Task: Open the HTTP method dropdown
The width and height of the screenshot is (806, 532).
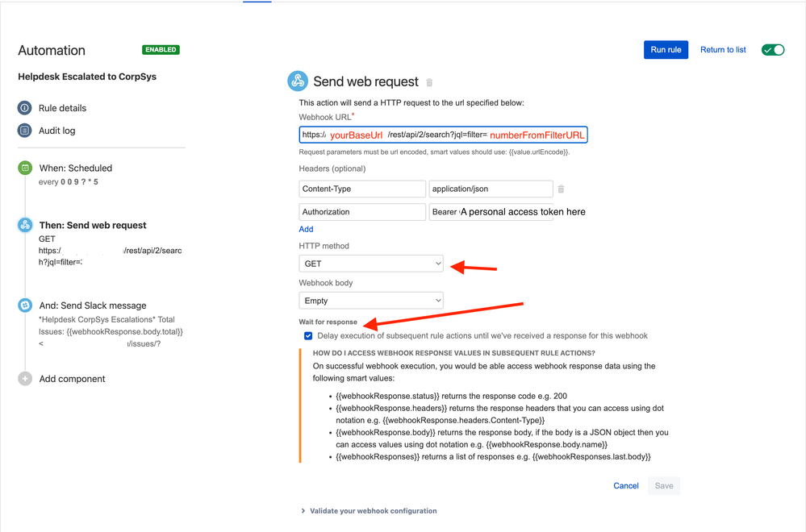Action: click(370, 264)
